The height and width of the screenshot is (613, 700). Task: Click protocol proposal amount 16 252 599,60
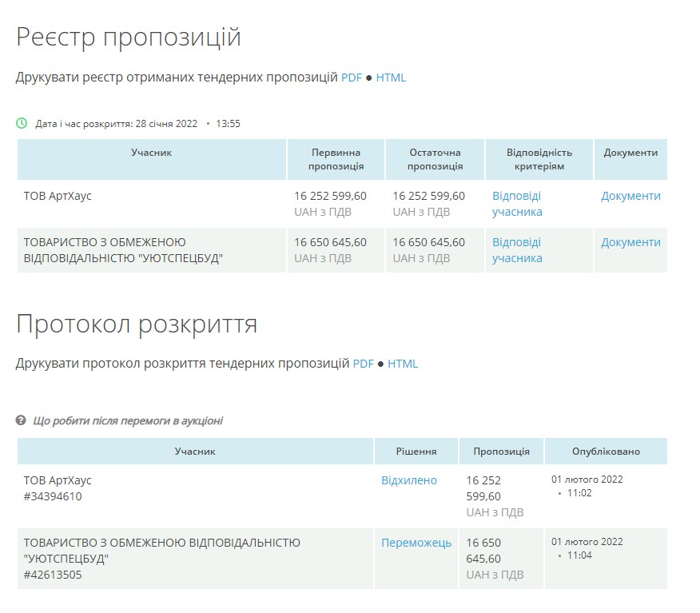click(x=483, y=488)
